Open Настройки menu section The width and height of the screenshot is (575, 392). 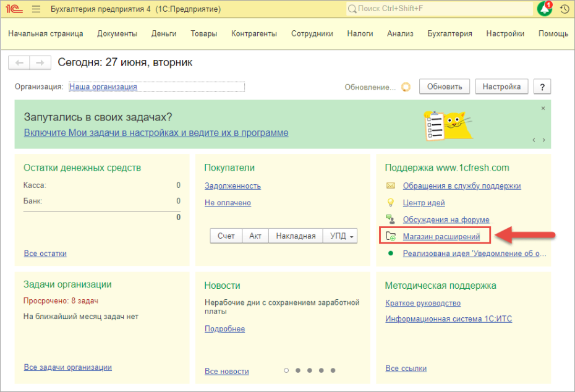point(505,34)
